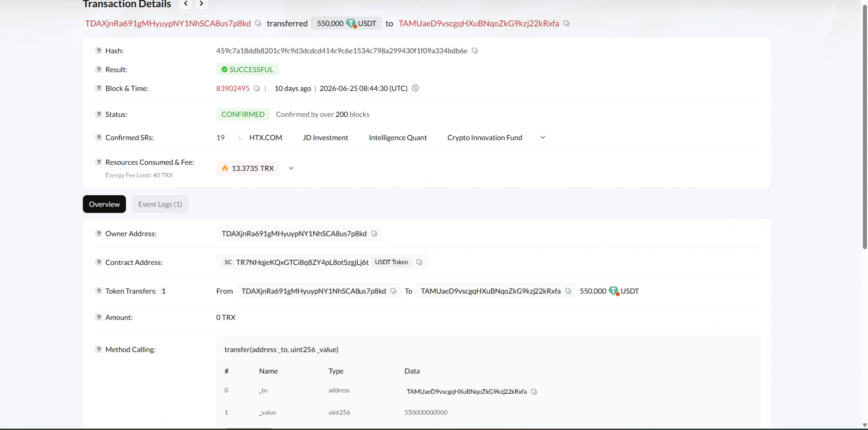
Task: Click HTX.COM super representative
Action: pyautogui.click(x=265, y=137)
